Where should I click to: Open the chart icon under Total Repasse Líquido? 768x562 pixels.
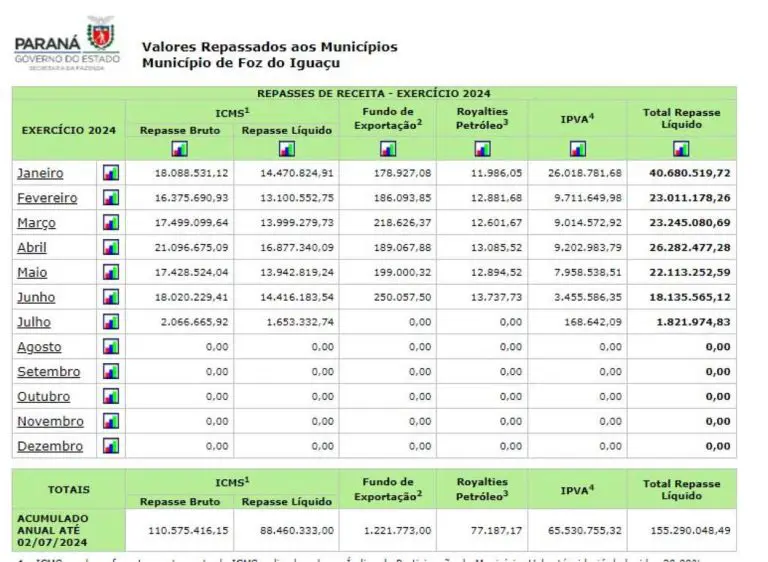(x=681, y=149)
